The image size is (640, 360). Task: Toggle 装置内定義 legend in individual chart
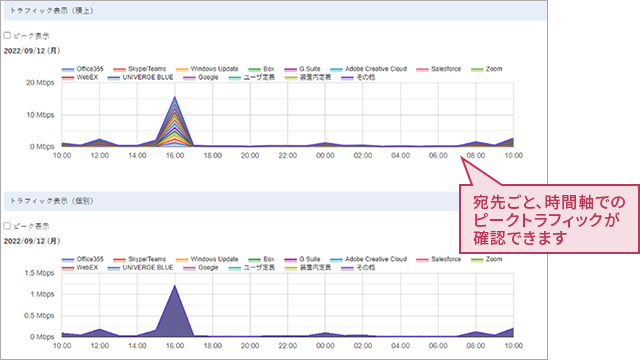click(x=308, y=267)
